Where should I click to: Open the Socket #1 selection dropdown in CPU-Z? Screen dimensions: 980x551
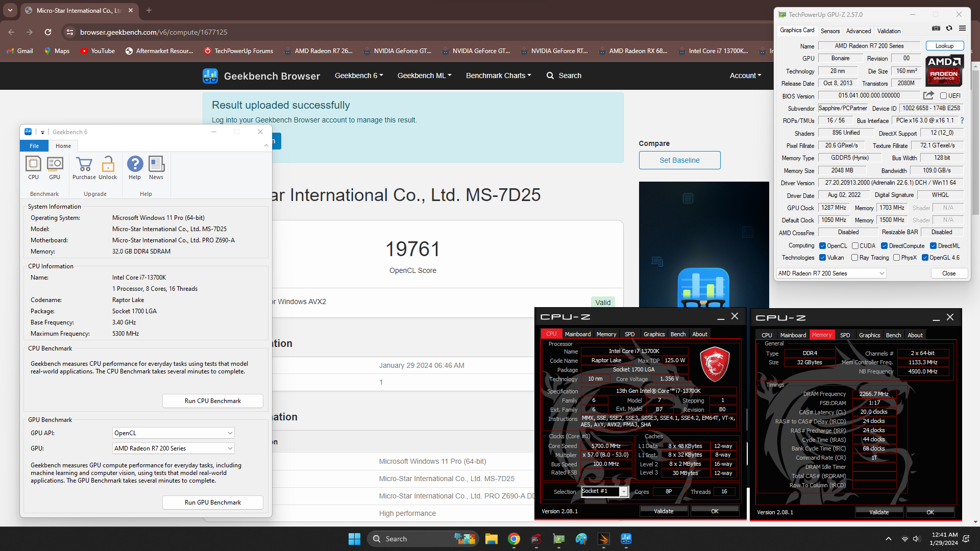[x=605, y=491]
